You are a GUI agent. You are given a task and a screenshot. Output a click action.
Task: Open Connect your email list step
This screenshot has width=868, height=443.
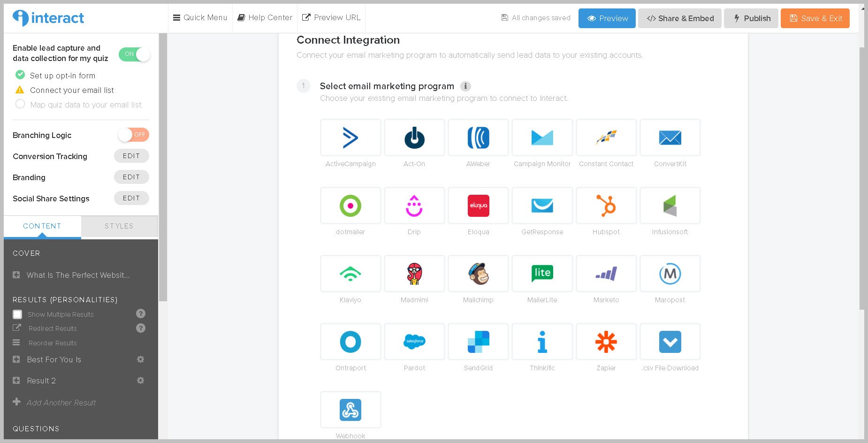(72, 90)
